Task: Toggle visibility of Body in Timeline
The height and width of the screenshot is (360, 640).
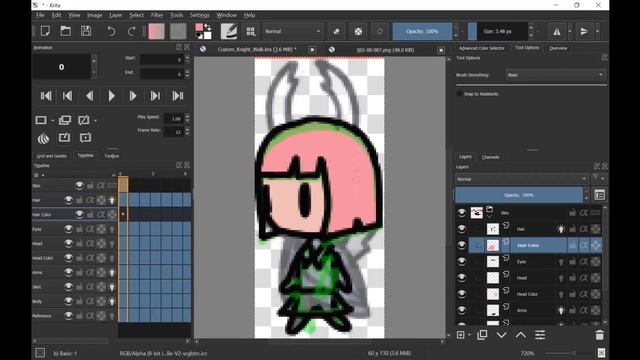Action: (x=68, y=301)
